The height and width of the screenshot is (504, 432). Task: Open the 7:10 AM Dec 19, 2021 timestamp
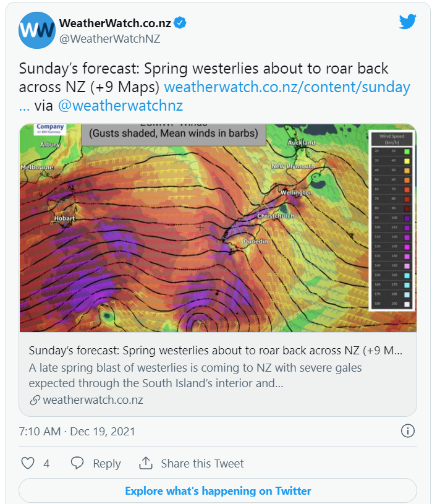point(77,432)
